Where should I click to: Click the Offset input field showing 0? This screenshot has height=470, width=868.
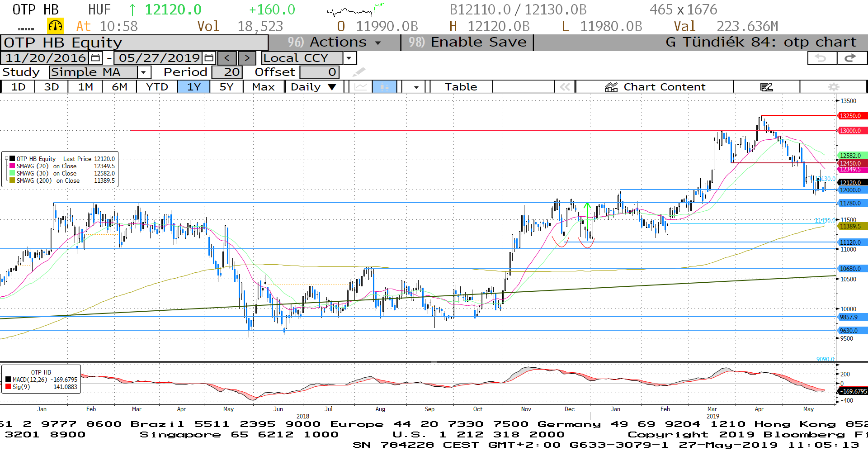click(x=319, y=72)
